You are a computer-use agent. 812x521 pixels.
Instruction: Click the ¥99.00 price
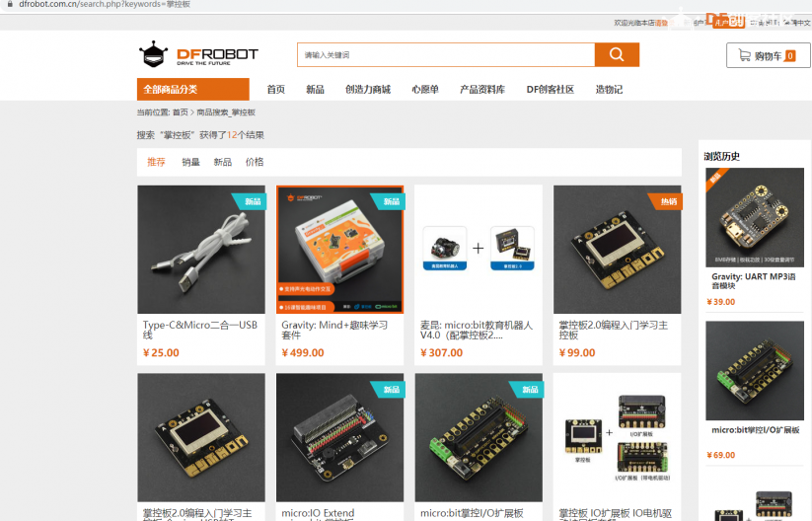[577, 352]
